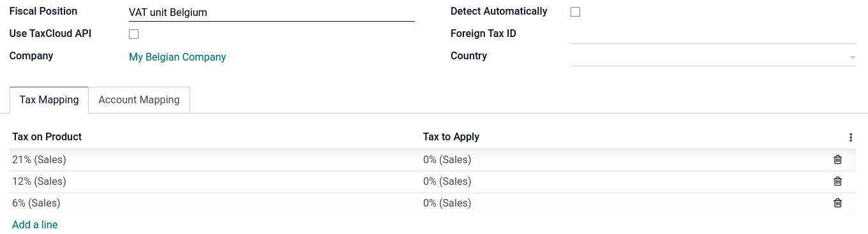The width and height of the screenshot is (868, 234).
Task: Delete the 21% (Sales) tax mapping row
Action: coord(838,160)
